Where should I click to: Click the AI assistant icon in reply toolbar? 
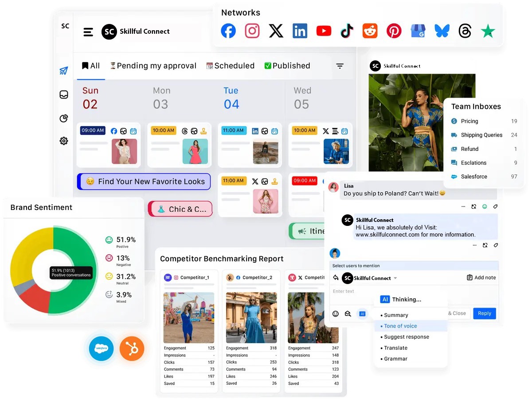(362, 314)
